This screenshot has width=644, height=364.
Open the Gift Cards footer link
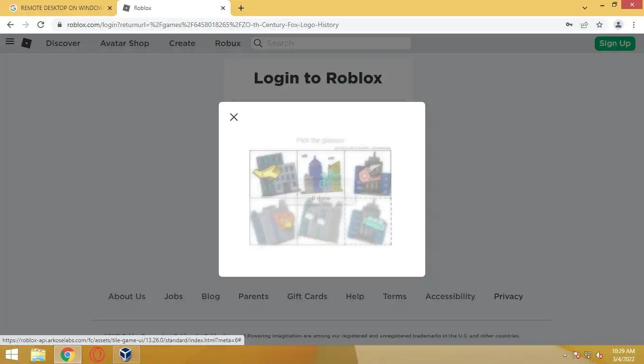click(x=307, y=296)
